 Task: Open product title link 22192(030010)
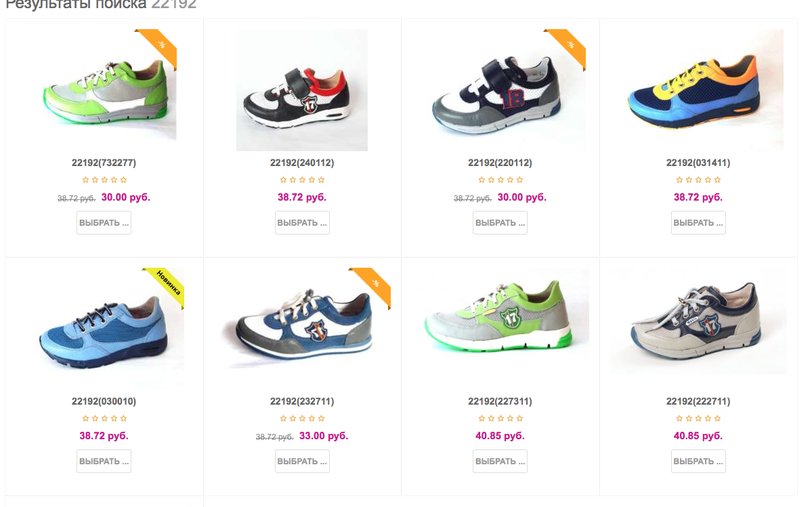coord(104,401)
